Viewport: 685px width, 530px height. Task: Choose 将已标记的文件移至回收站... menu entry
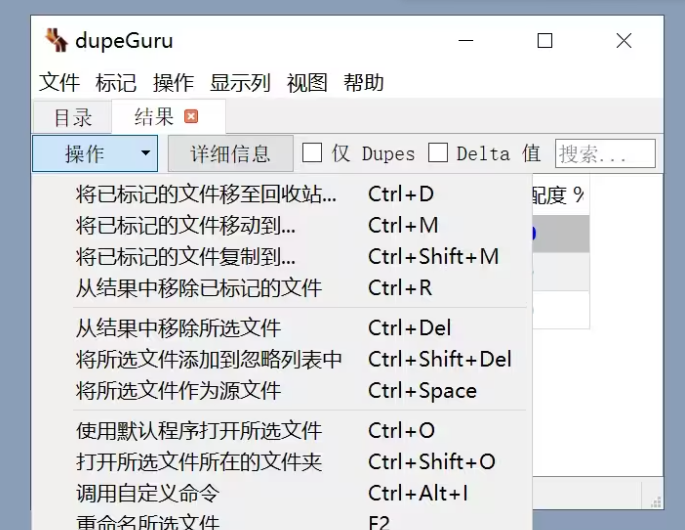tap(282, 194)
